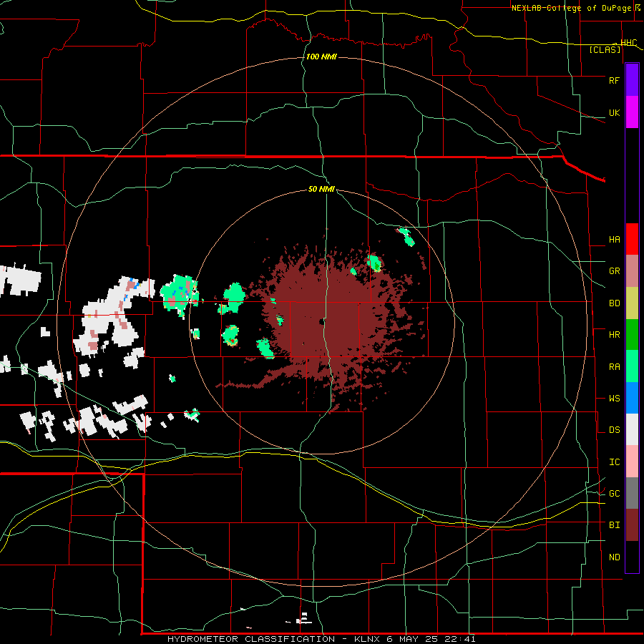Screen dimensions: 644x644
Task: Click the RA legend label
Action: click(x=614, y=367)
